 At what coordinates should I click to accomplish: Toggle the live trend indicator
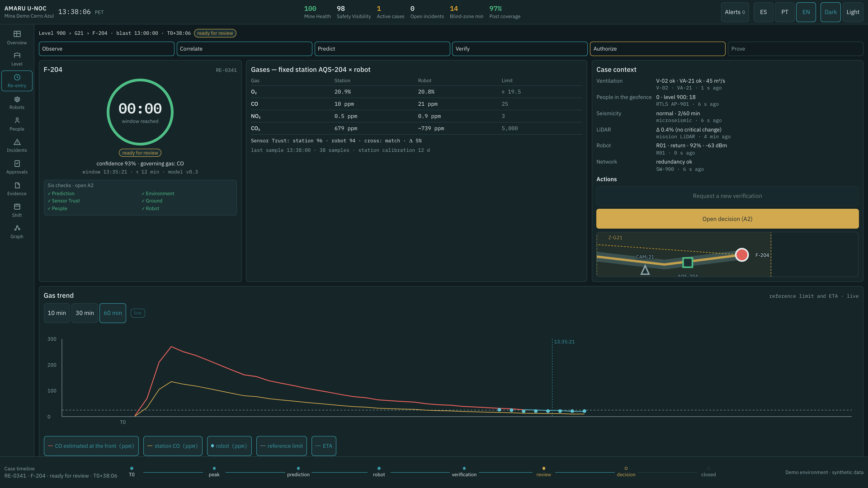click(x=137, y=313)
